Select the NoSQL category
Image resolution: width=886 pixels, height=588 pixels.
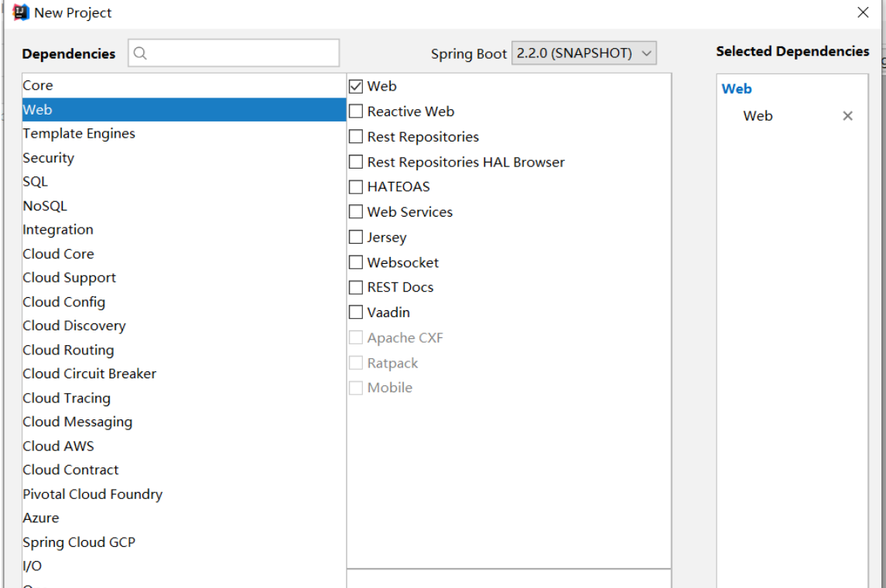coord(184,206)
